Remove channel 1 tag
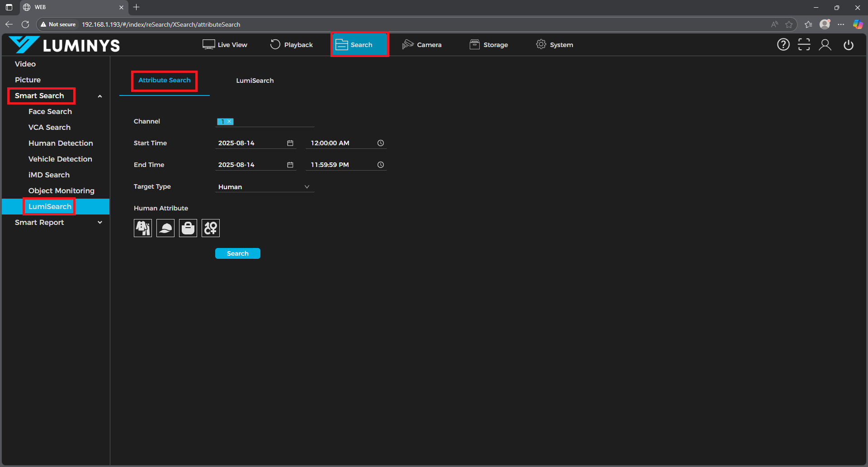The width and height of the screenshot is (868, 467). tap(230, 122)
